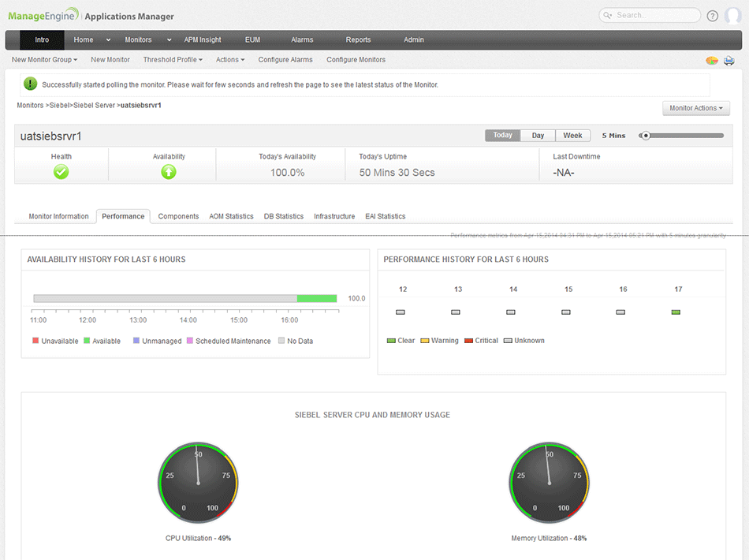This screenshot has width=749, height=560.
Task: Expand the Monitors menu dropdown arrow
Action: point(169,40)
